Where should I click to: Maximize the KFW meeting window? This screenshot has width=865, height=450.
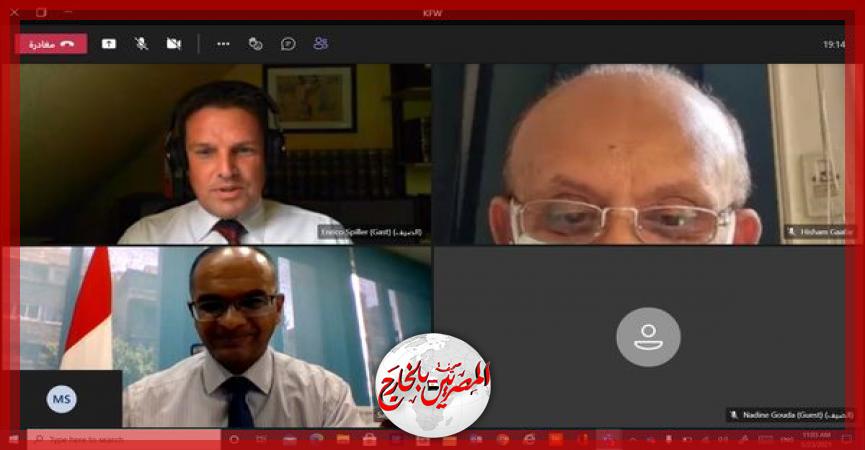point(41,13)
